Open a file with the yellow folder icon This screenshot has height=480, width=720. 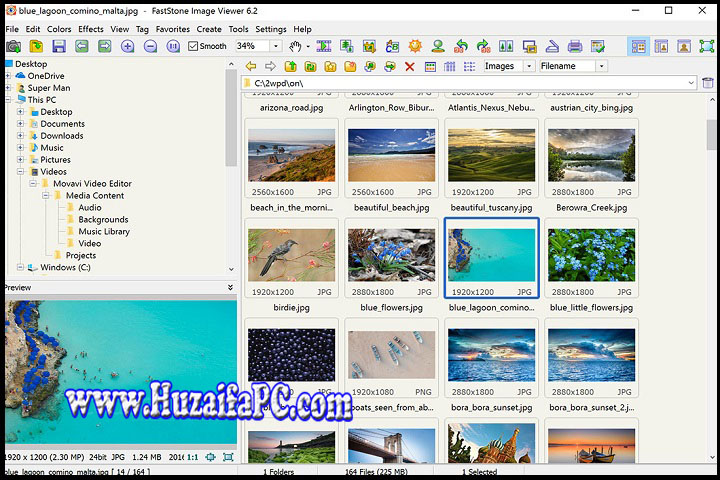36,46
